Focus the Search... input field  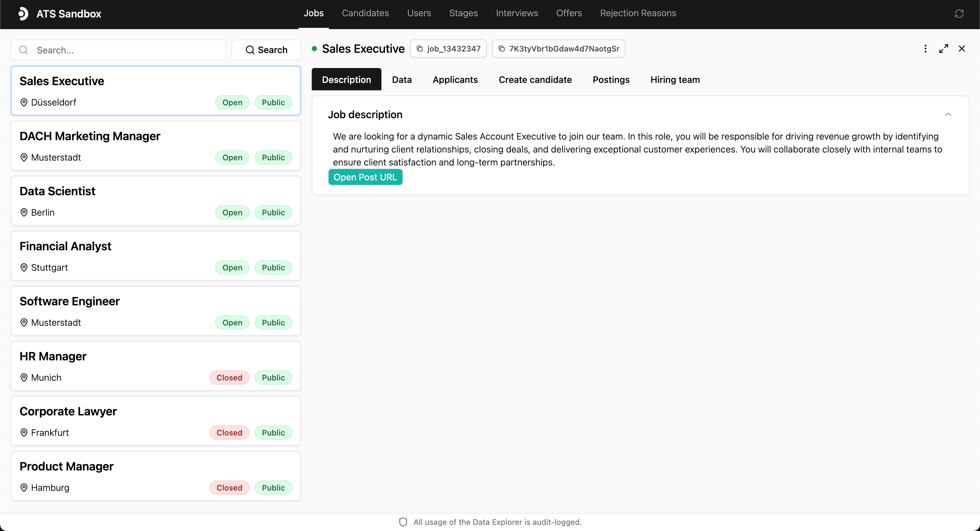(118, 50)
